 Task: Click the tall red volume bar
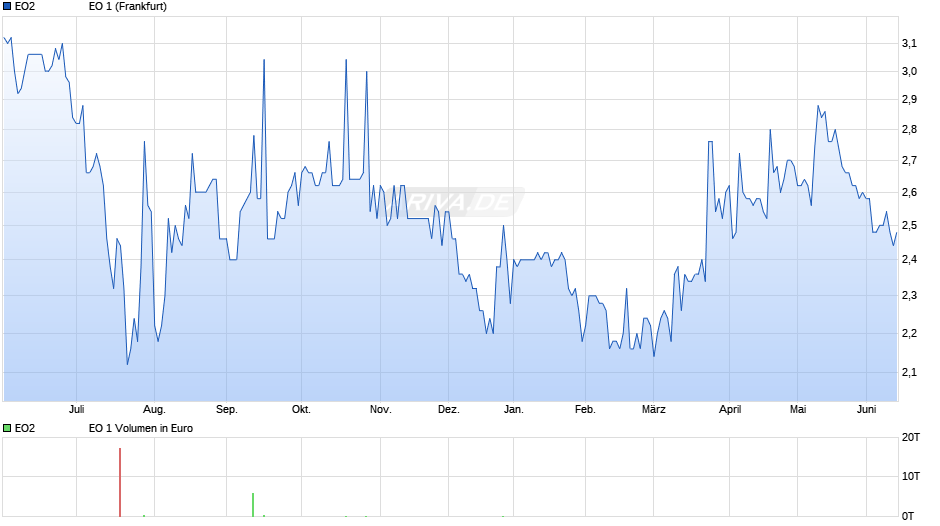[120, 482]
